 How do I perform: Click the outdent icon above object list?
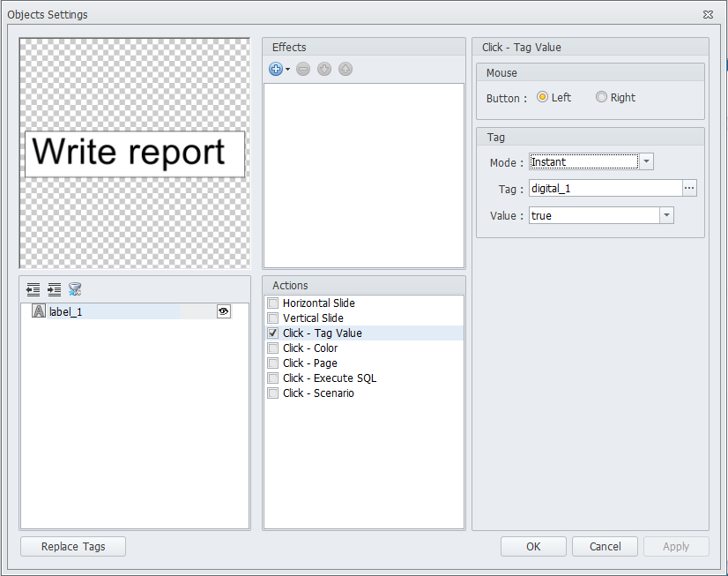(33, 289)
